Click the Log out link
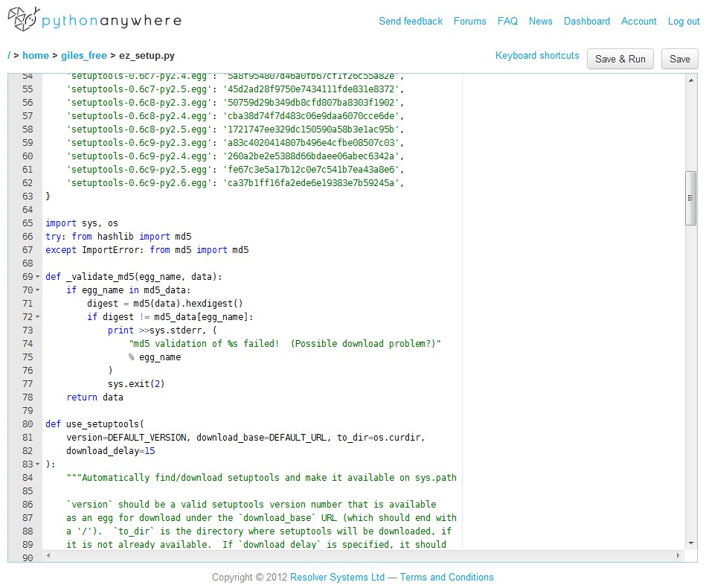This screenshot has width=706, height=588. pos(683,21)
